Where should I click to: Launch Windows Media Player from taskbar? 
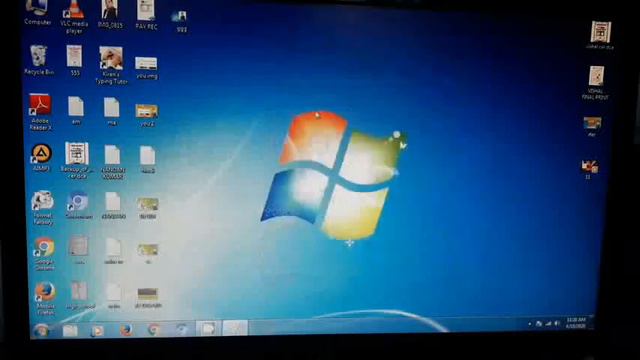pos(97,330)
